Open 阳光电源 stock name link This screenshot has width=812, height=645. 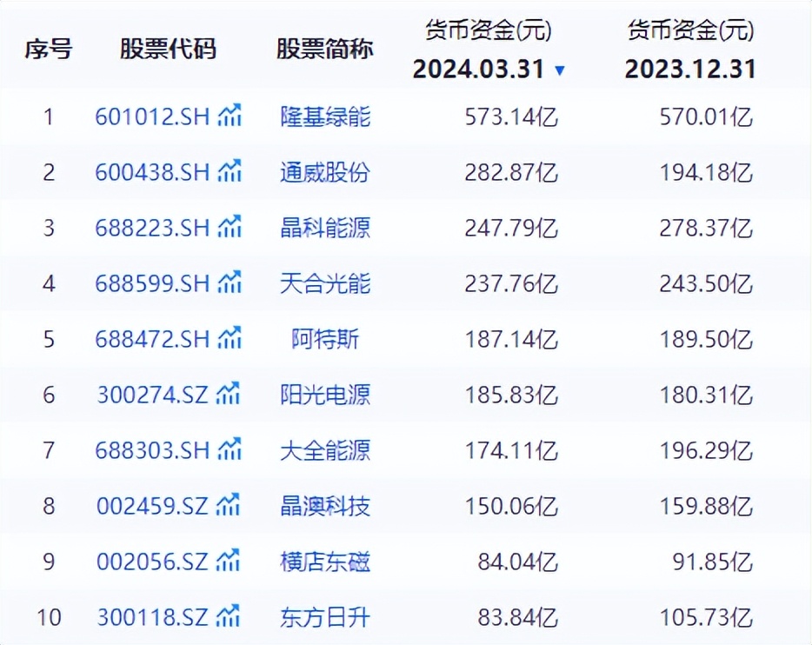(325, 395)
